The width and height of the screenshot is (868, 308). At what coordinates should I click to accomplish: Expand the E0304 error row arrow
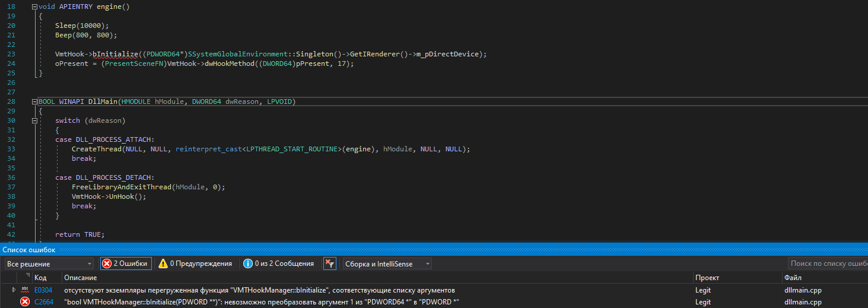[14, 290]
